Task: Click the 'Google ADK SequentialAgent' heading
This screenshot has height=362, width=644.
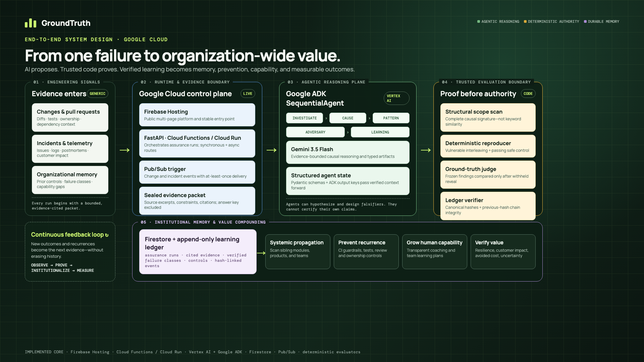Action: click(315, 99)
